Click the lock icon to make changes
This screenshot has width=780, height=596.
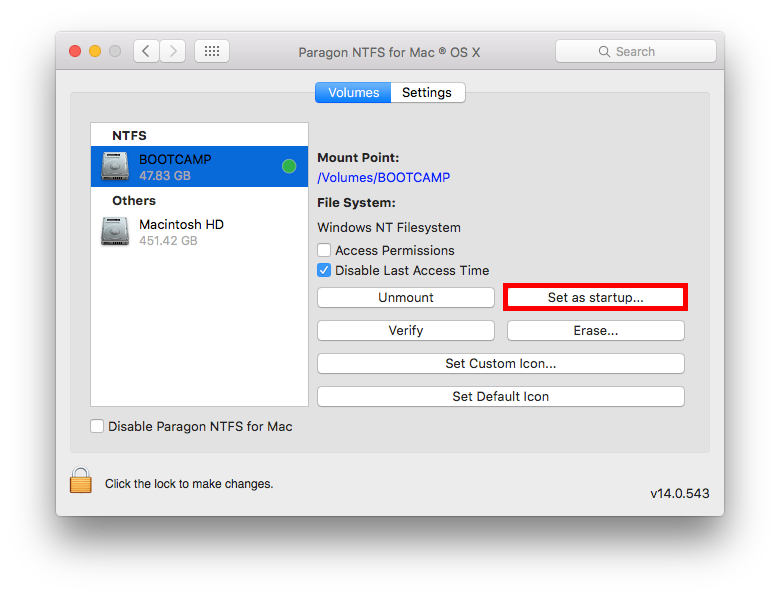[81, 481]
